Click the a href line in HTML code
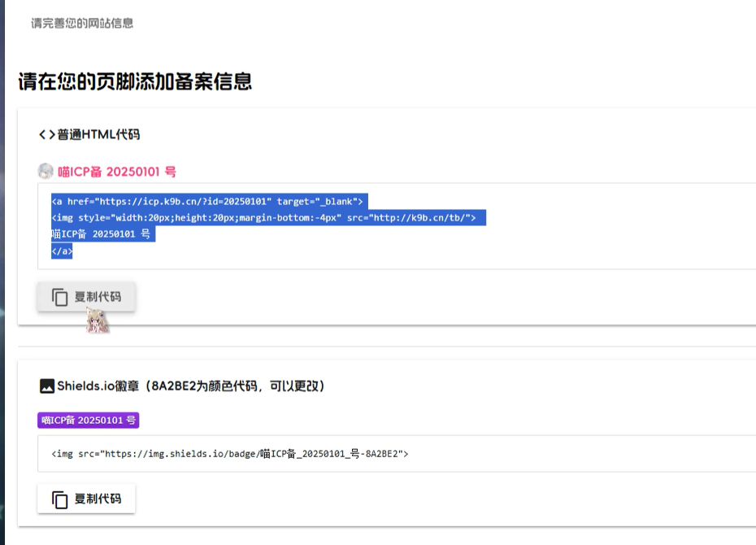This screenshot has width=756, height=545. (209, 202)
